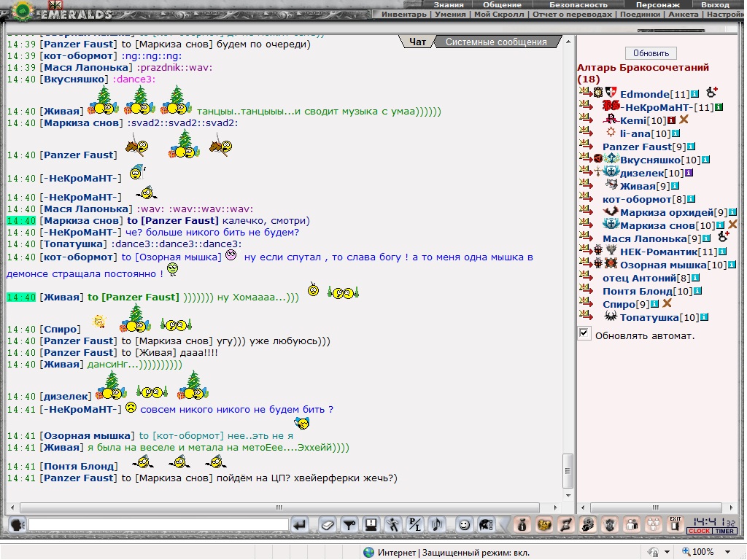Click the chat nickname [Понтя Блонд] at 14:41
The width and height of the screenshot is (747, 560).
point(79,466)
